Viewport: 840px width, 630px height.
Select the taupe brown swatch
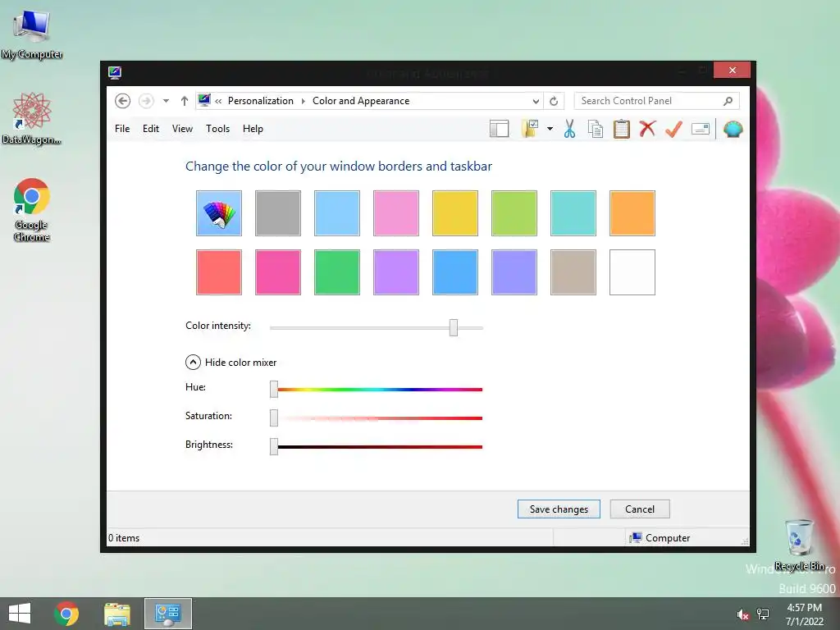pyautogui.click(x=573, y=272)
